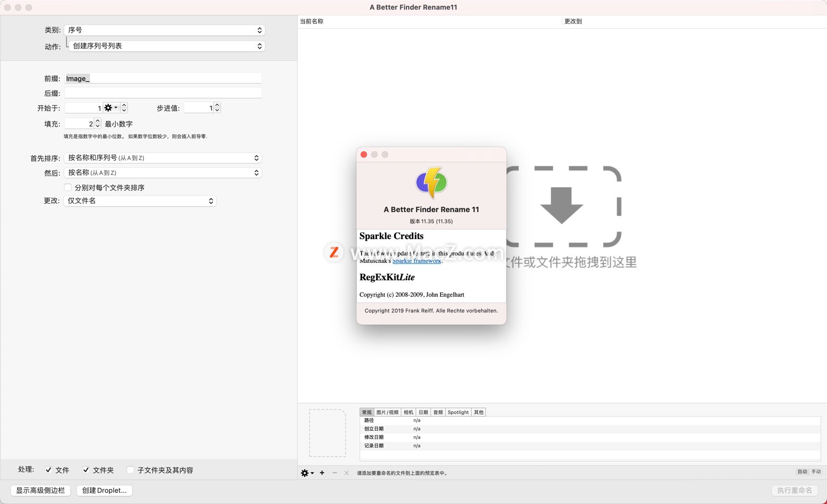Click the 创建 Droplet... button
This screenshot has height=504, width=827.
(x=104, y=490)
